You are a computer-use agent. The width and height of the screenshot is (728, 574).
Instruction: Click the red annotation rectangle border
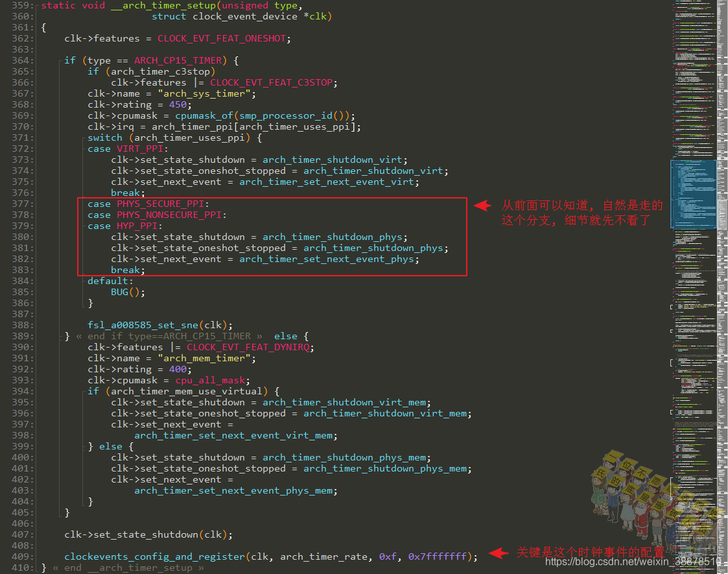point(272,198)
